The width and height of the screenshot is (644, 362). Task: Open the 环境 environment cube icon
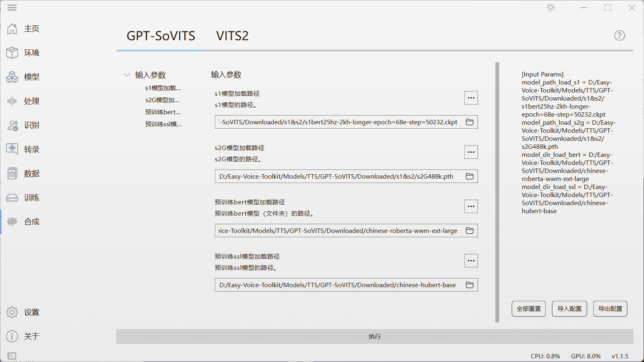(x=12, y=53)
